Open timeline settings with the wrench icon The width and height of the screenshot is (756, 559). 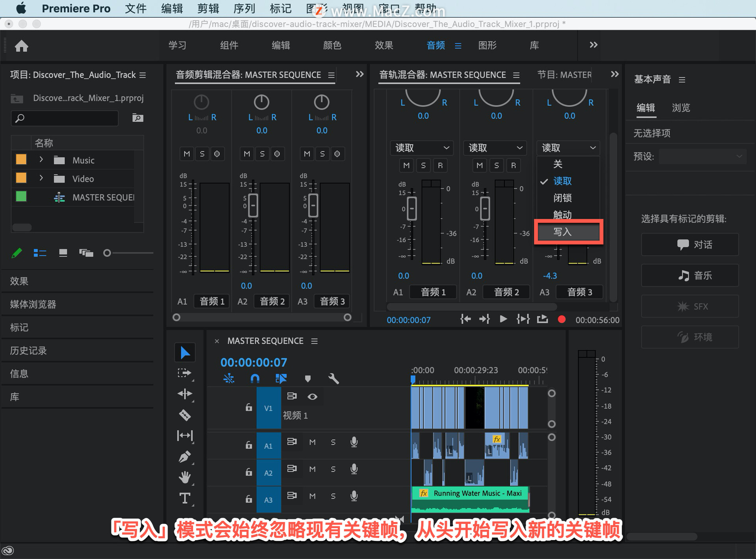click(x=334, y=379)
